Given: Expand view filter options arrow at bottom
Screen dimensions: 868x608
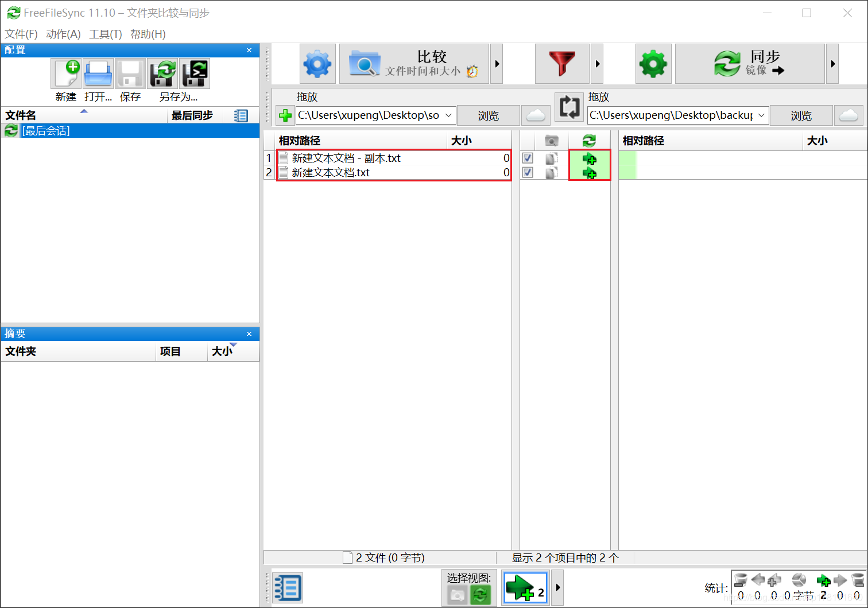Looking at the screenshot, I should 557,587.
